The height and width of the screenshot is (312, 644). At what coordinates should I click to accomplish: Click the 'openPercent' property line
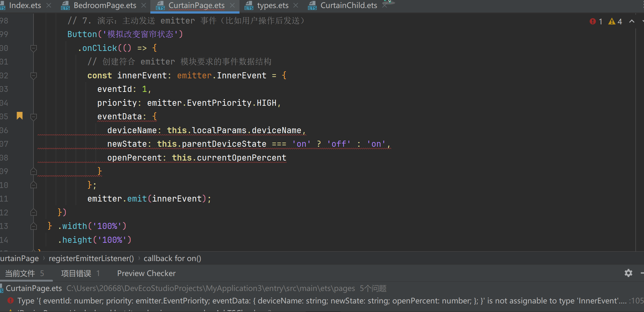pos(197,158)
